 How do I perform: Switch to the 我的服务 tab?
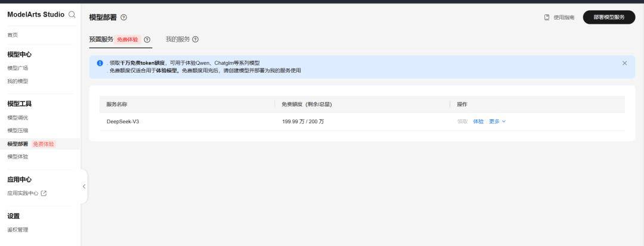click(x=178, y=39)
